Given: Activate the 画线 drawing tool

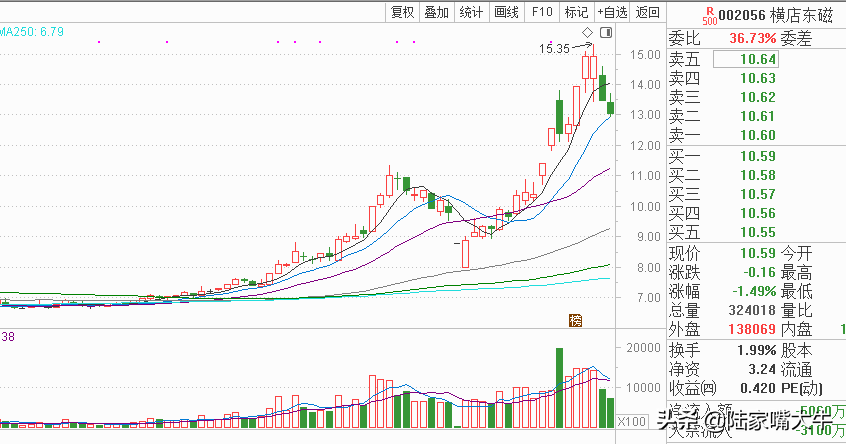Looking at the screenshot, I should [x=506, y=12].
